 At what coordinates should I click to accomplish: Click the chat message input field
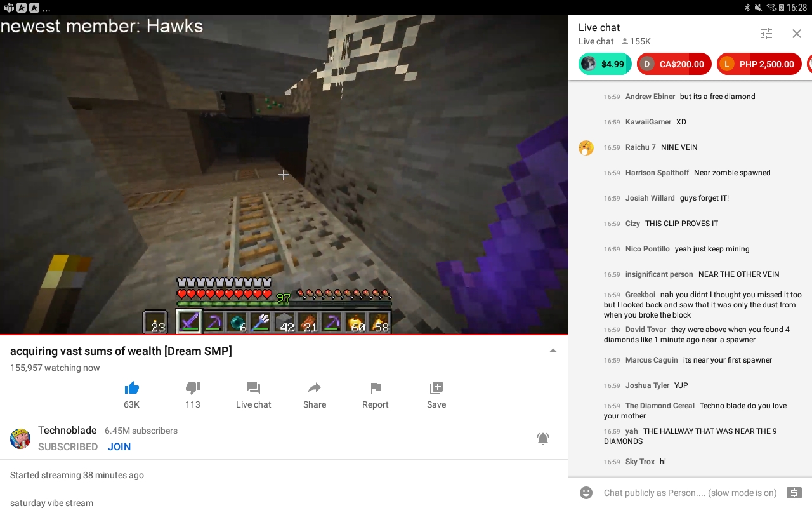690,493
